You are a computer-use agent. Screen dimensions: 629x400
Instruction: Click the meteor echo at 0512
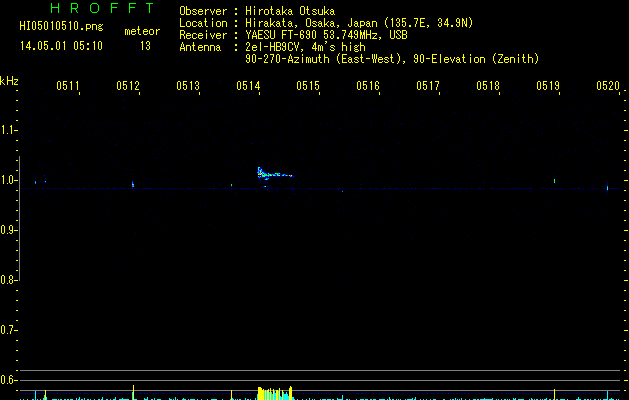[x=133, y=185]
